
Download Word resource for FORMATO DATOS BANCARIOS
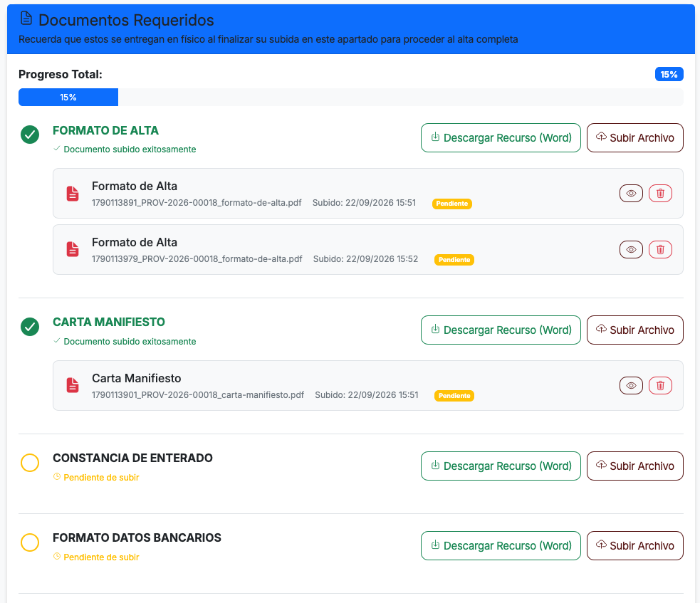tap(501, 545)
